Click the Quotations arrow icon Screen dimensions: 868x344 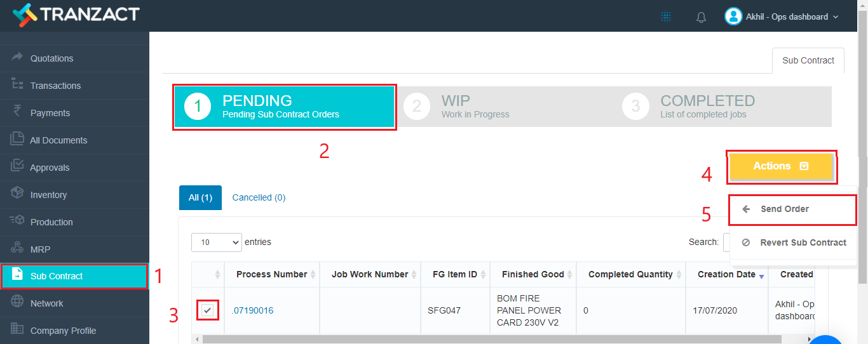point(17,57)
